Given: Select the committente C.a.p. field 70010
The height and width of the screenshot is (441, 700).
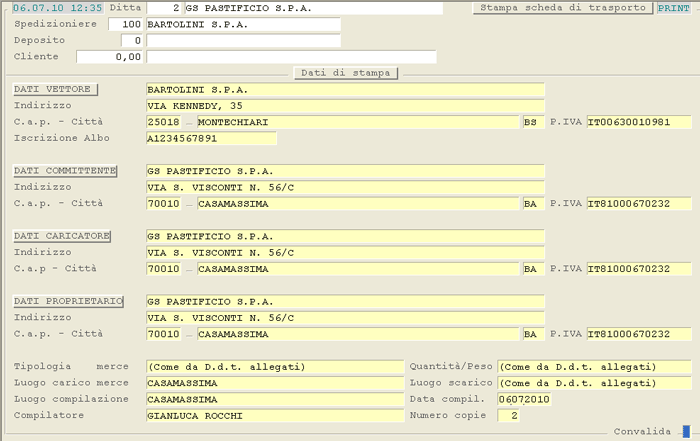Looking at the screenshot, I should tap(163, 204).
